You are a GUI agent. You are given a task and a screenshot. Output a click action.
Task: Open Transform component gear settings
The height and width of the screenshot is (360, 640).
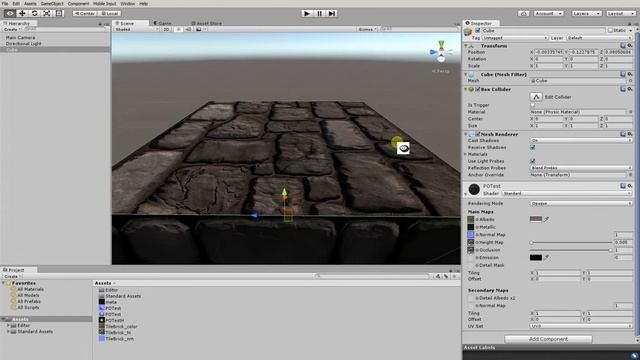[630, 46]
